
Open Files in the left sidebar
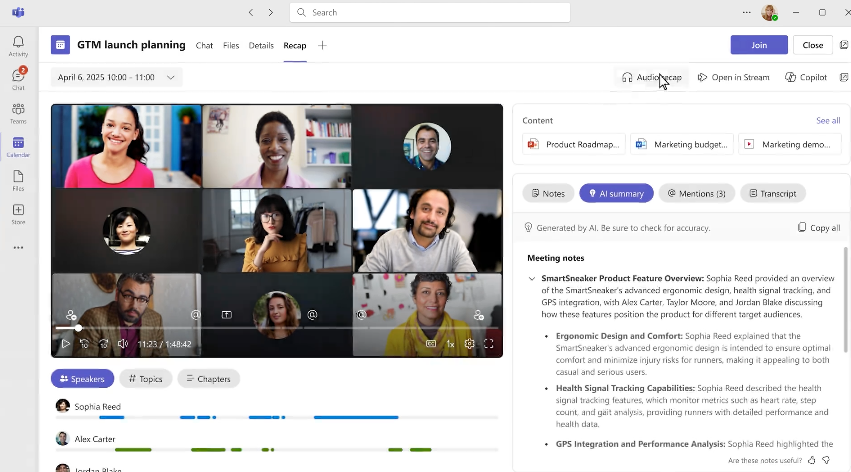coord(18,180)
